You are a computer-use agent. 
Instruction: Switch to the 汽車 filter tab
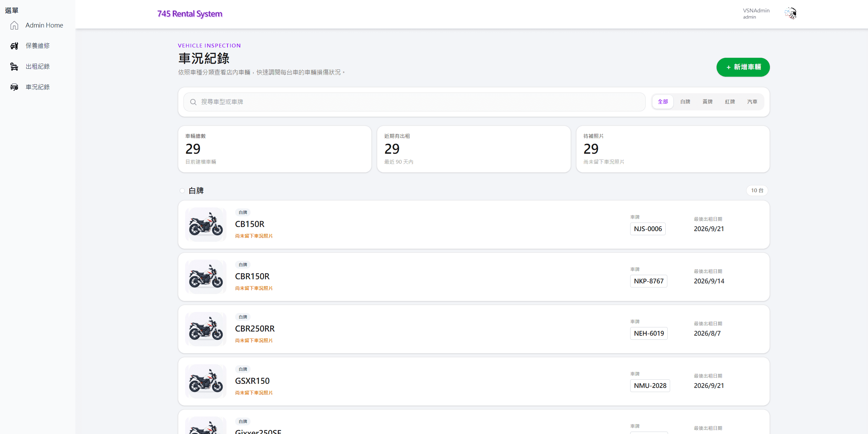pyautogui.click(x=752, y=102)
